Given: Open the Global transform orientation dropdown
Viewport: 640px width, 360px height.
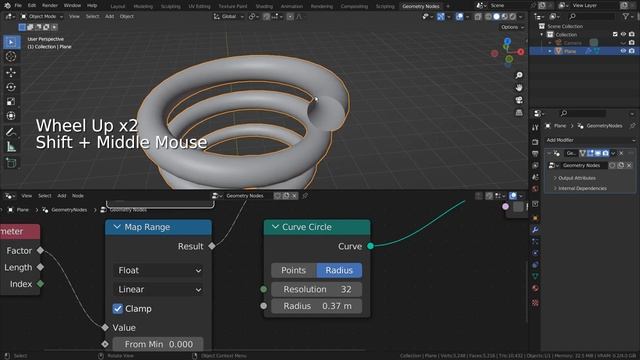Looking at the screenshot, I should click(x=229, y=17).
